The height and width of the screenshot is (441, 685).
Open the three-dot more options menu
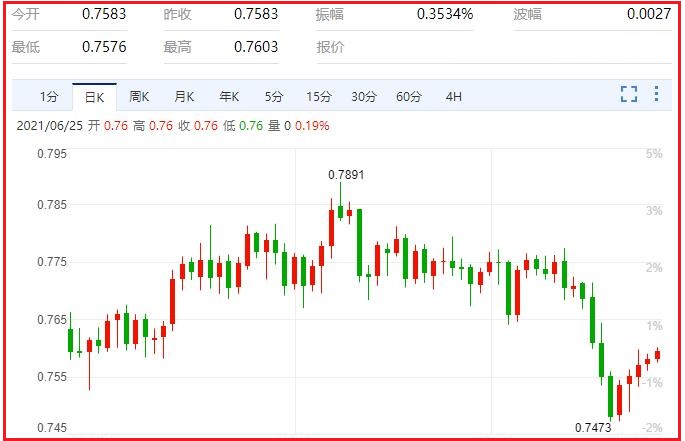click(656, 94)
